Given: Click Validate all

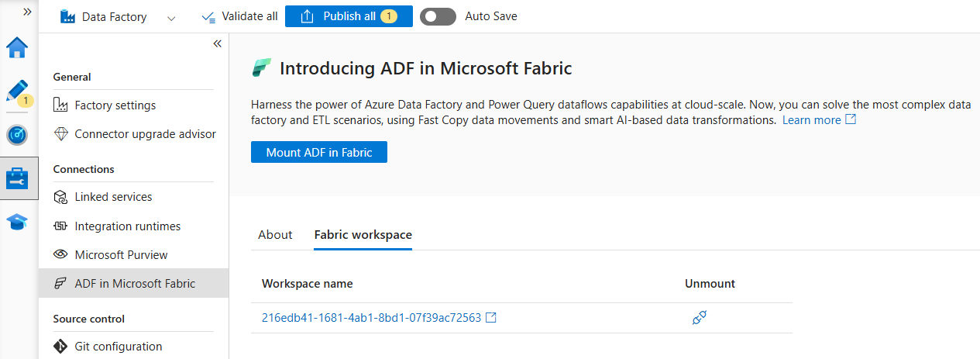Looking at the screenshot, I should (x=239, y=16).
